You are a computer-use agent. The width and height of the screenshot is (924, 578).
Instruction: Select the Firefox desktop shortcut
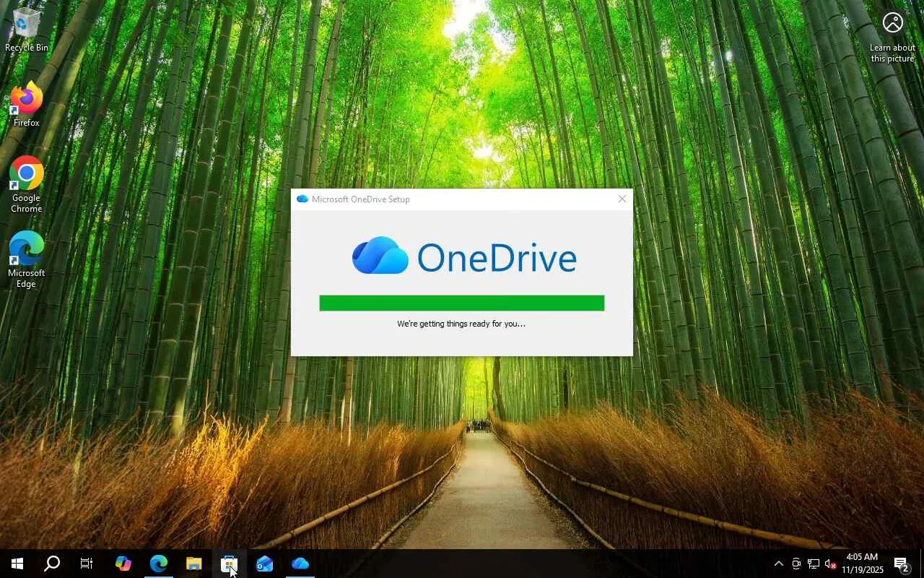click(x=27, y=105)
